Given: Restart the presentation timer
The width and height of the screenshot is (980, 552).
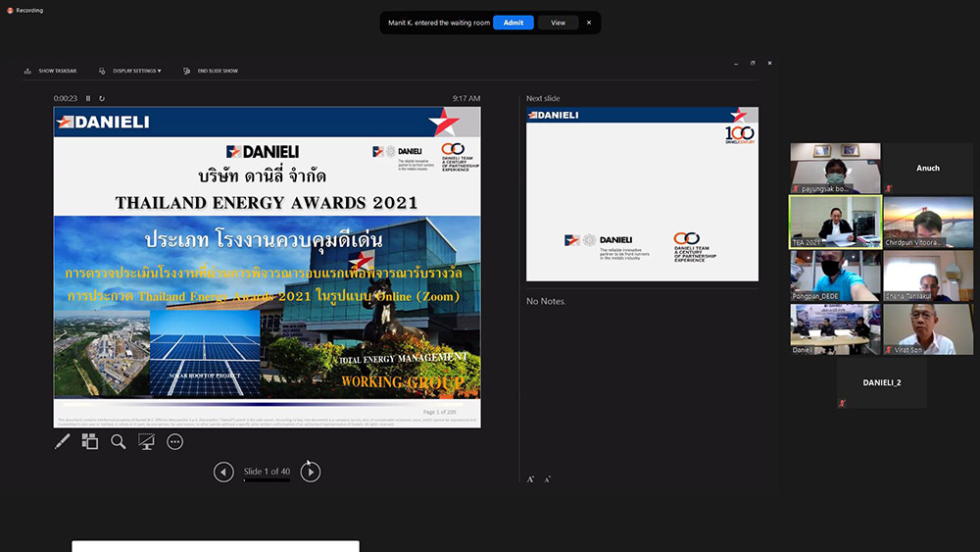Looking at the screenshot, I should click(102, 98).
